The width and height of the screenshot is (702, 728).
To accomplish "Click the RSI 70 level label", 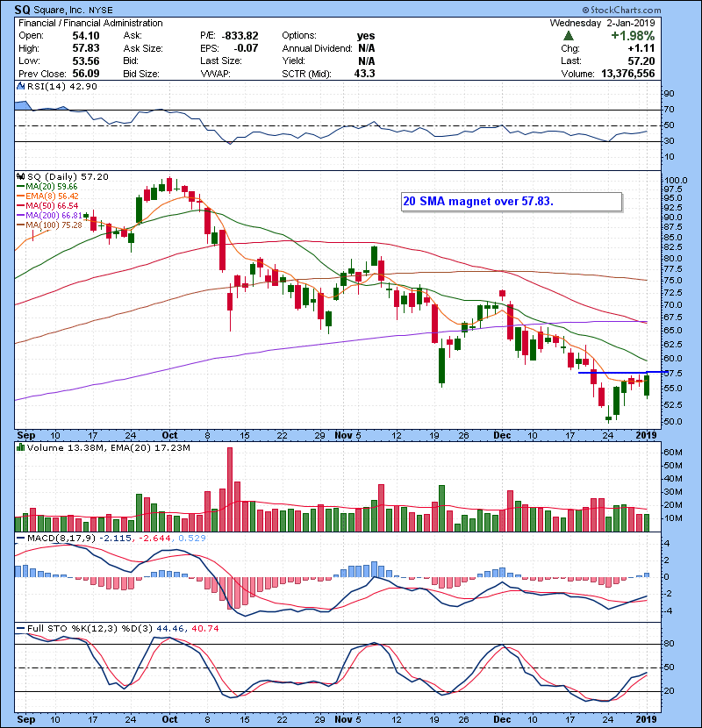I will coord(669,110).
